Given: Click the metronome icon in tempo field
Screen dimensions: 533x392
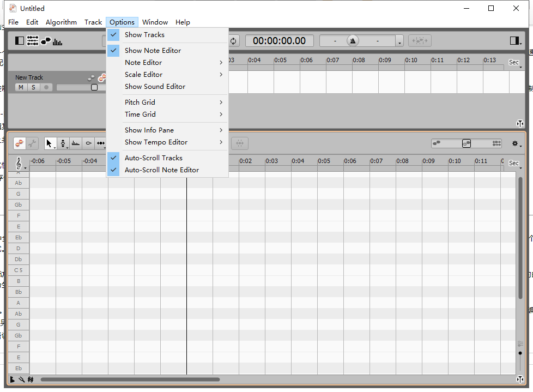Looking at the screenshot, I should coord(353,41).
